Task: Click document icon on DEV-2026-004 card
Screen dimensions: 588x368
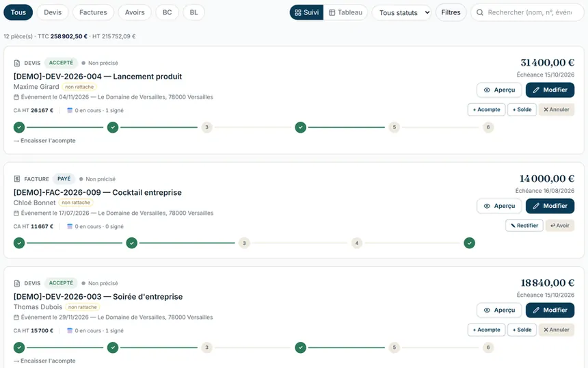Action: click(17, 63)
